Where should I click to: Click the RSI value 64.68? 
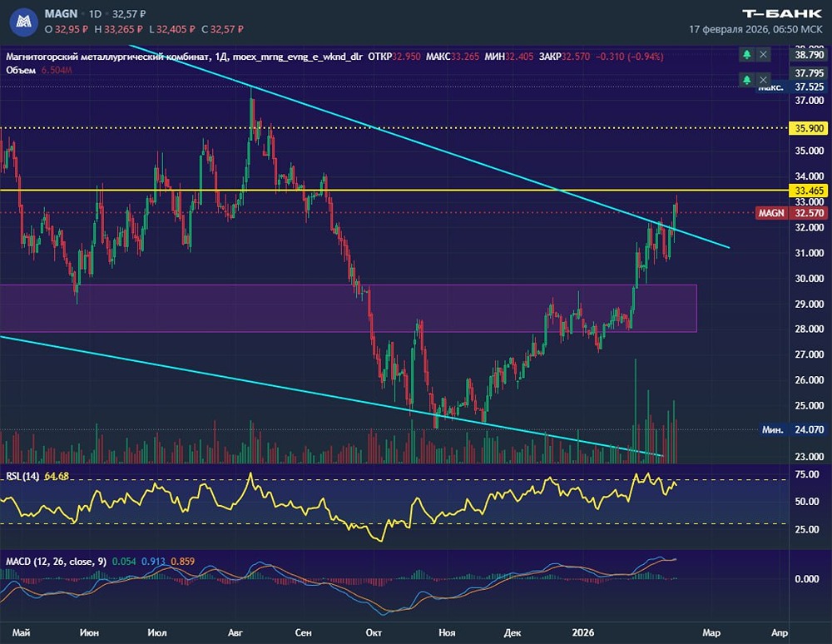pyautogui.click(x=57, y=477)
